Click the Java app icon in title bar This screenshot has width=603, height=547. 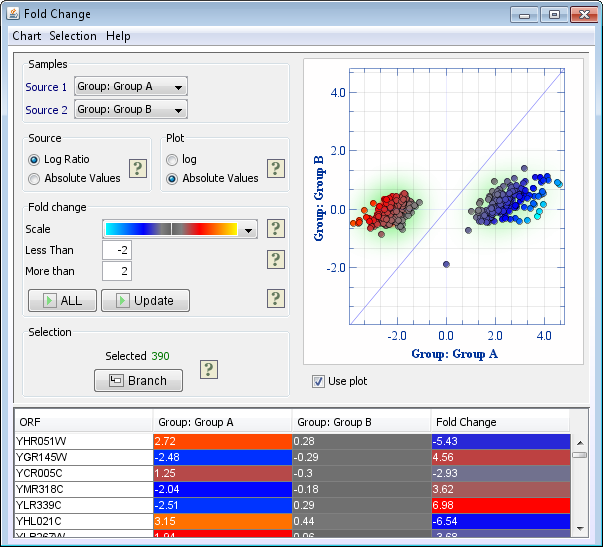point(13,13)
